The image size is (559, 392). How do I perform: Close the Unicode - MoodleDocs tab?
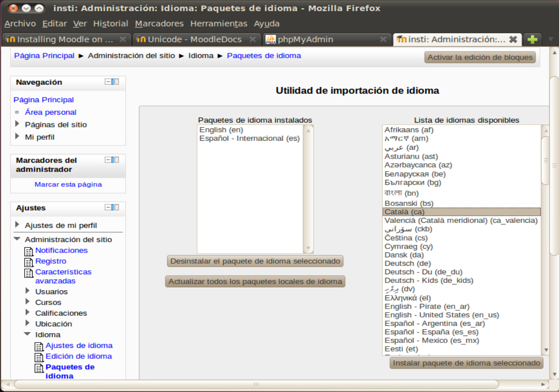tap(252, 39)
